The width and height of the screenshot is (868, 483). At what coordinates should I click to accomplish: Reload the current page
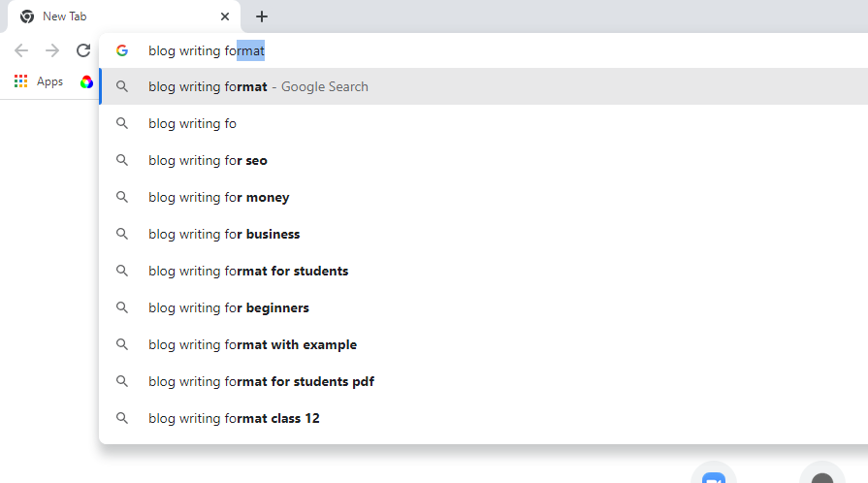pos(83,50)
